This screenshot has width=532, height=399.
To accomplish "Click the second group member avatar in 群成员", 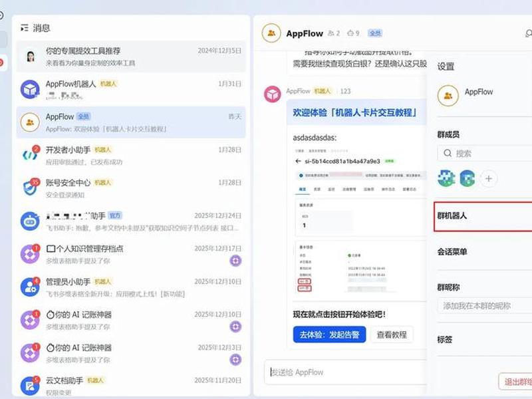I will pos(467,178).
